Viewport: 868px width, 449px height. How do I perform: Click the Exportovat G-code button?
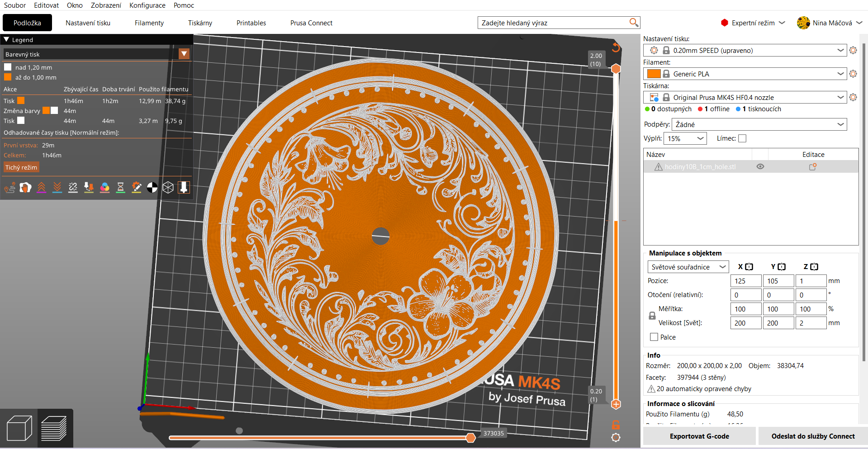[699, 436]
